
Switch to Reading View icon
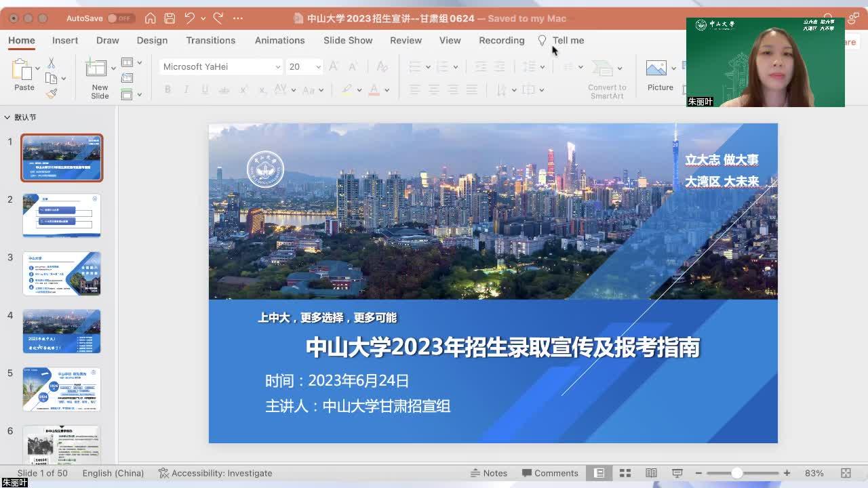click(x=651, y=473)
